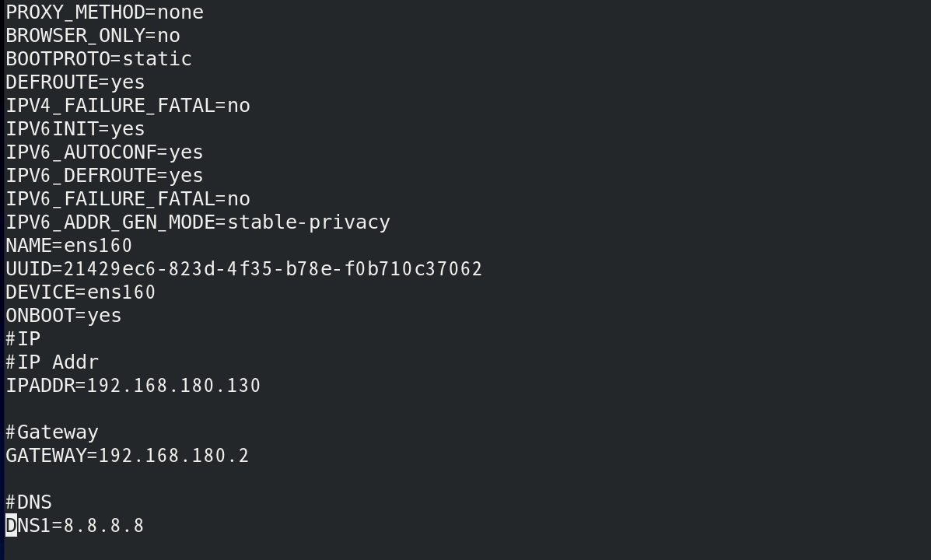The image size is (931, 560).
Task: Select the DEFROUTE=yes line
Action: 75,82
